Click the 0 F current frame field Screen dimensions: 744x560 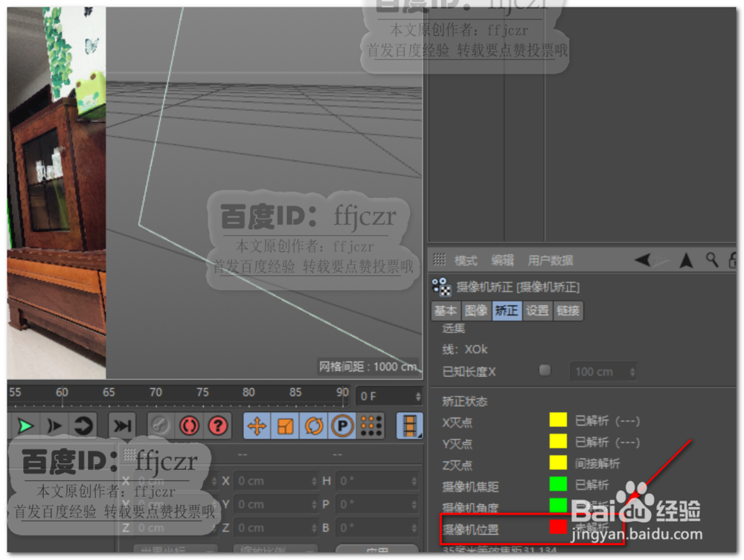tap(388, 396)
